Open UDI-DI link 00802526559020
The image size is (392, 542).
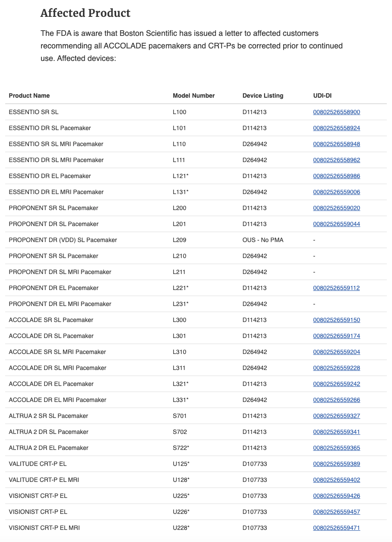[x=336, y=208]
